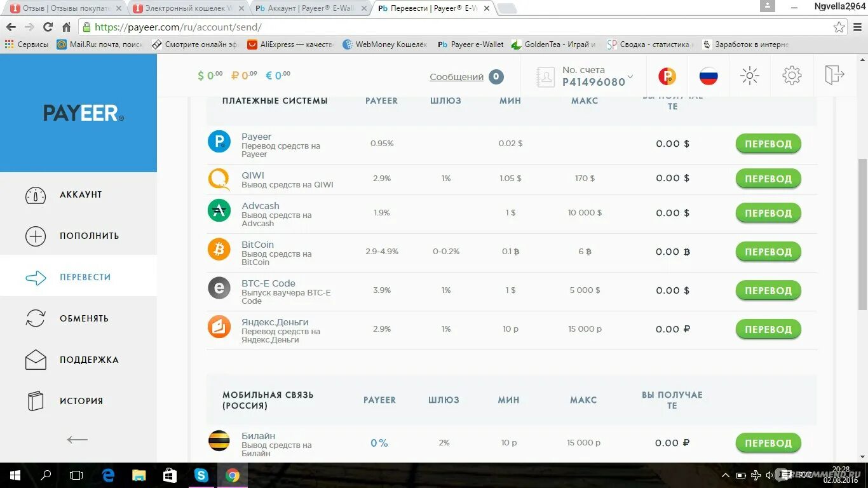Click the Russian flag language icon
Image resolution: width=868 pixels, height=488 pixels.
point(709,76)
